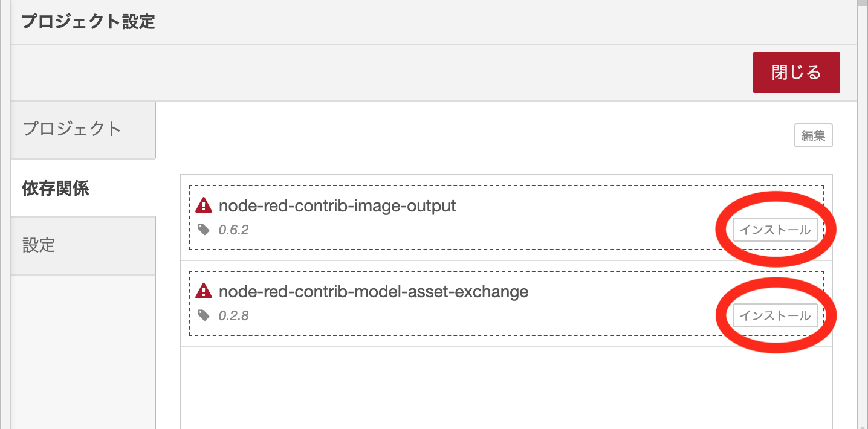Click version number 0.2.8
Viewport: 868px width, 429px height.
click(233, 315)
